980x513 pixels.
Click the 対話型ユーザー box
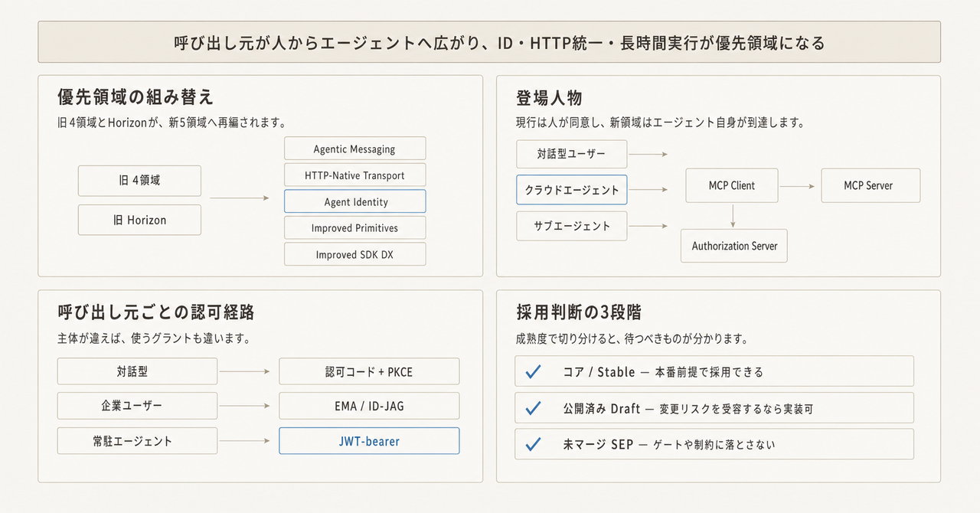[x=572, y=154]
